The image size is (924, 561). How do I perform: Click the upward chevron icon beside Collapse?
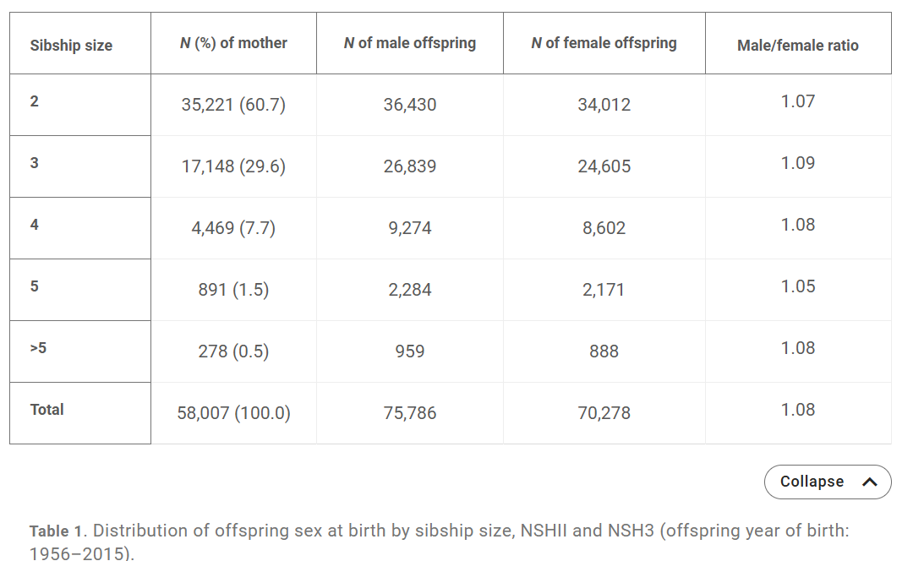(869, 482)
